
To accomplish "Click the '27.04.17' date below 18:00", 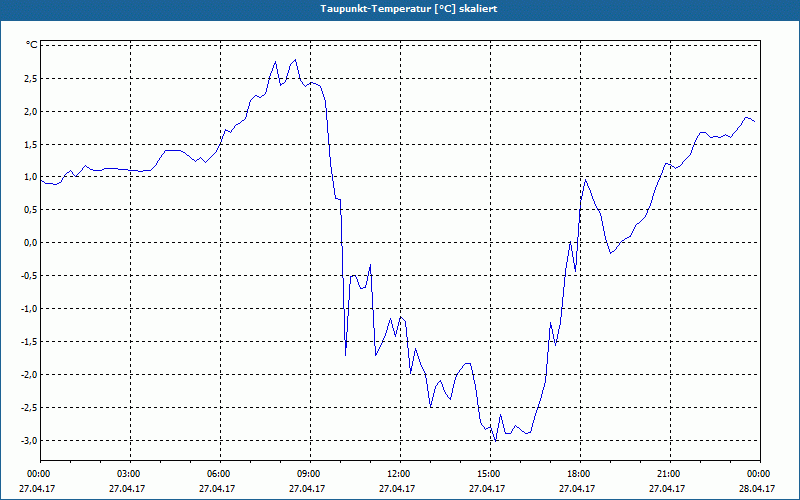I will pos(577,488).
